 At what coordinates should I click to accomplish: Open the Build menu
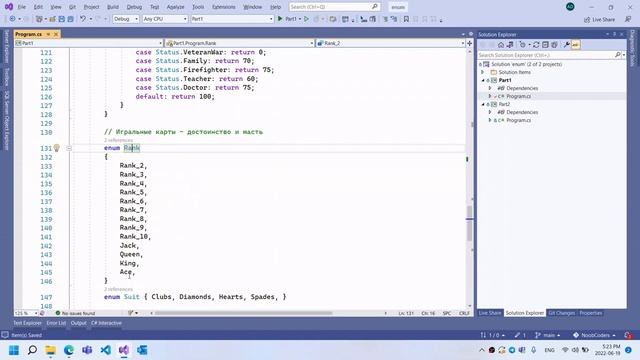(113, 7)
